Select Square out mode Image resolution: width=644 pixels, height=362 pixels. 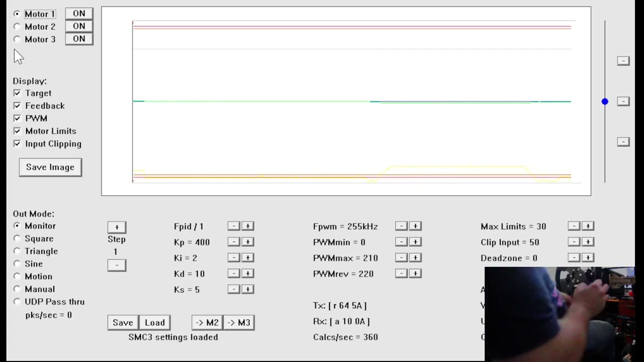tap(17, 238)
